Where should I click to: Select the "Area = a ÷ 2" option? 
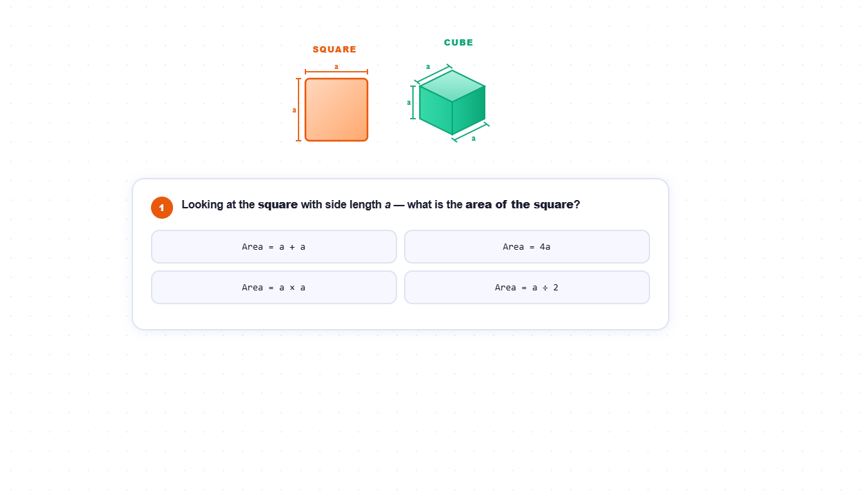point(527,288)
